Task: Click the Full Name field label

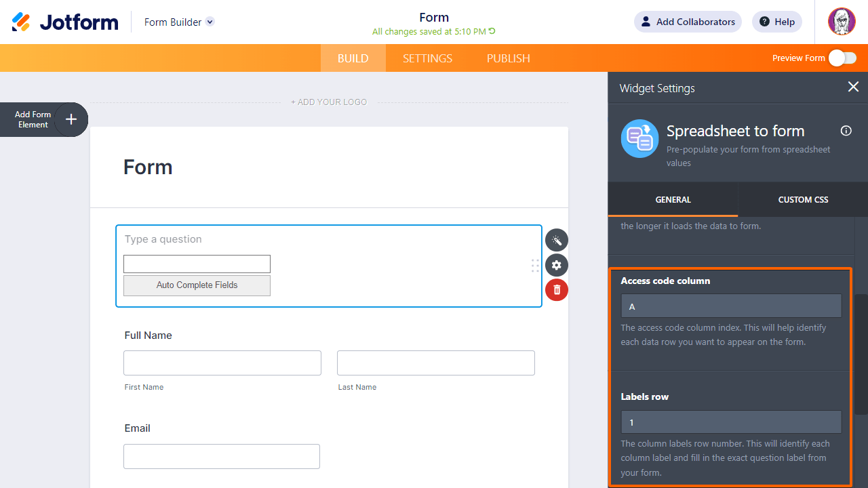Action: pos(149,335)
